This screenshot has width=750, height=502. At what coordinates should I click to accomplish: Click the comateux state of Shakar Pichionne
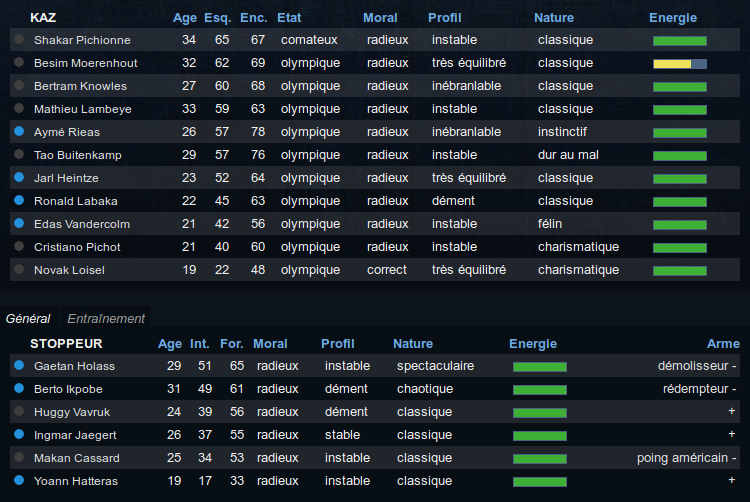tap(309, 40)
